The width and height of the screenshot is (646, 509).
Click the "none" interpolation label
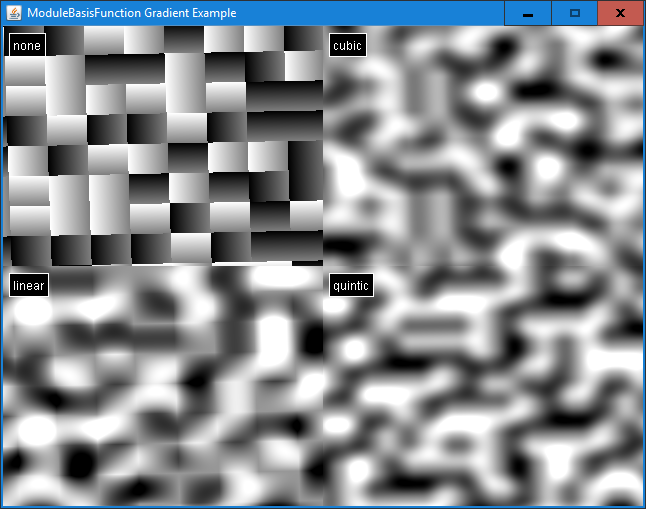(x=27, y=45)
